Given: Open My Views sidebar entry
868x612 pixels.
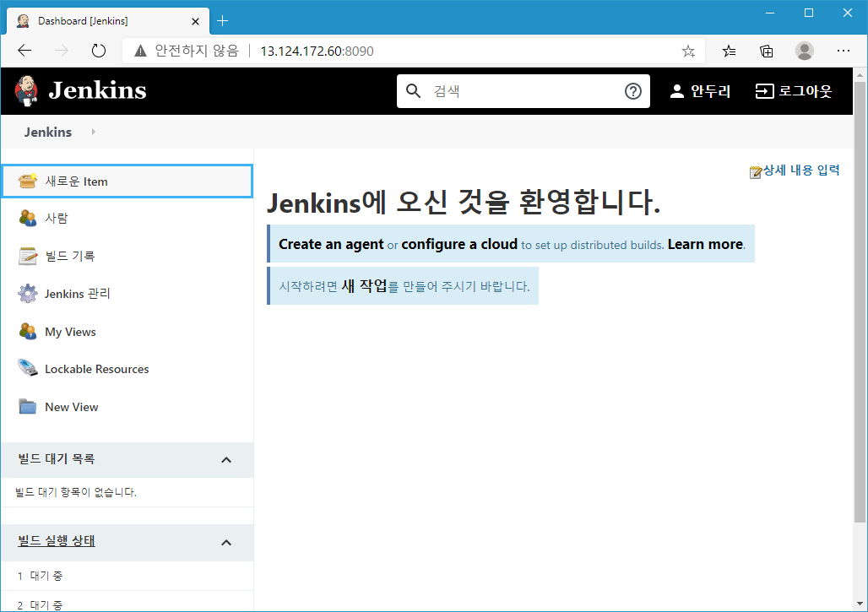Looking at the screenshot, I should [70, 332].
